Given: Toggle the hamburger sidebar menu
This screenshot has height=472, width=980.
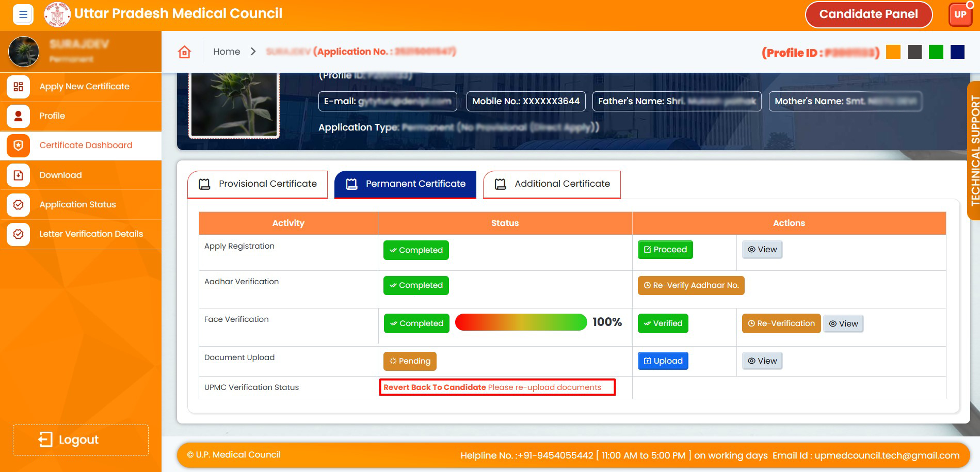Looking at the screenshot, I should (x=23, y=14).
